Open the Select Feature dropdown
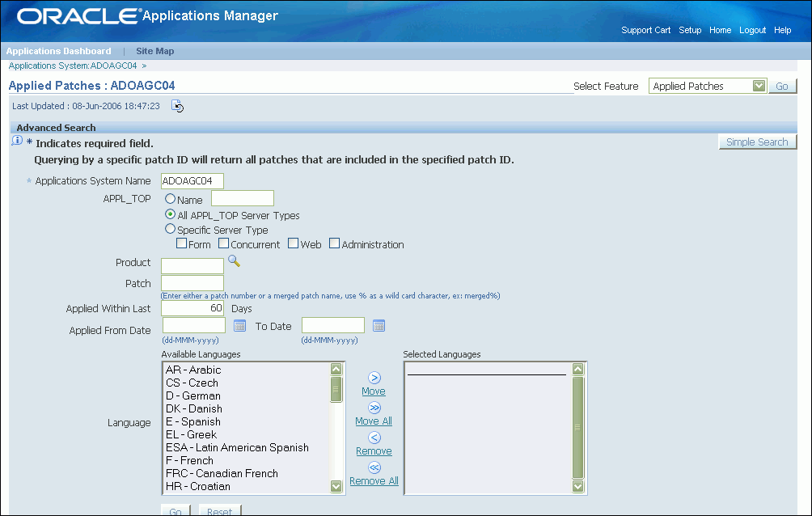 [708, 86]
